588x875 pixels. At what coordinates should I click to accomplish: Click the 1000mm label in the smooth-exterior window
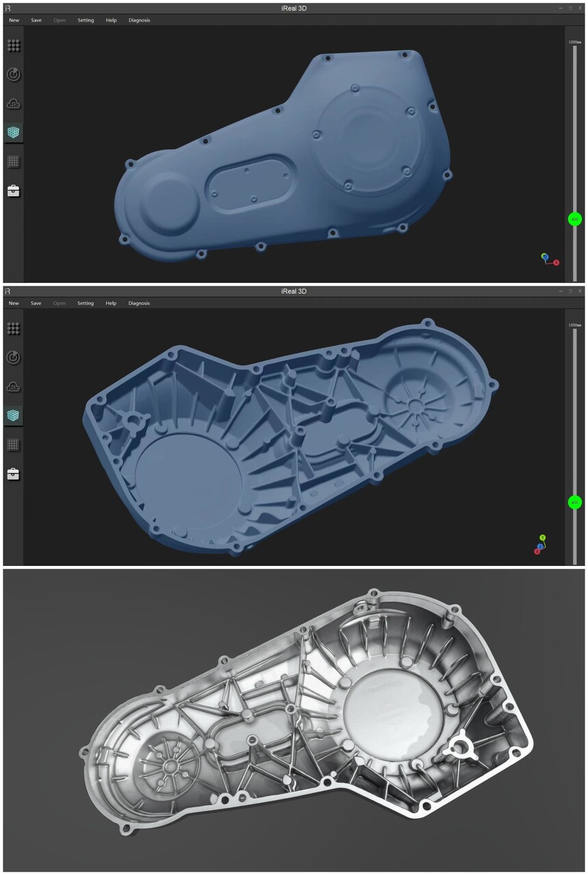point(575,42)
